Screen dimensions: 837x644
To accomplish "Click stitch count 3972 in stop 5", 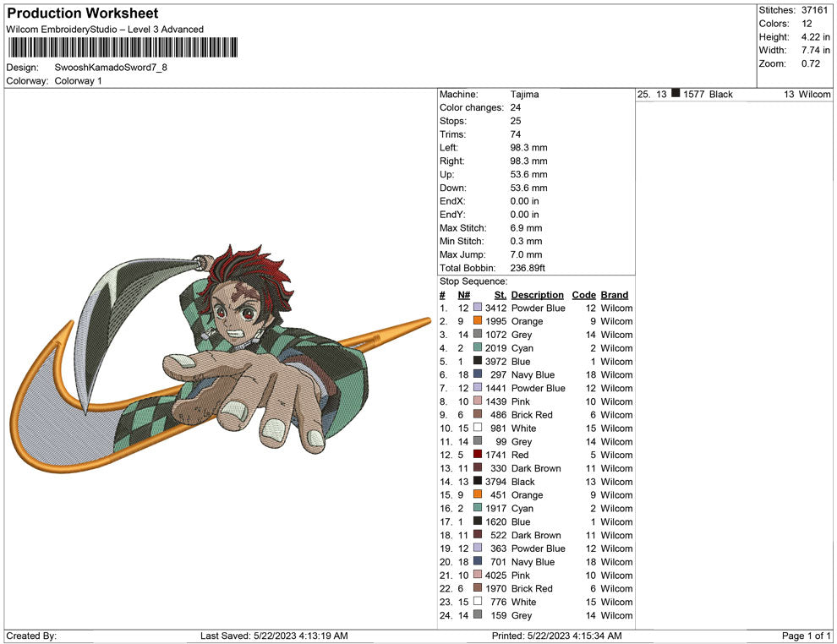I will pos(495,361).
